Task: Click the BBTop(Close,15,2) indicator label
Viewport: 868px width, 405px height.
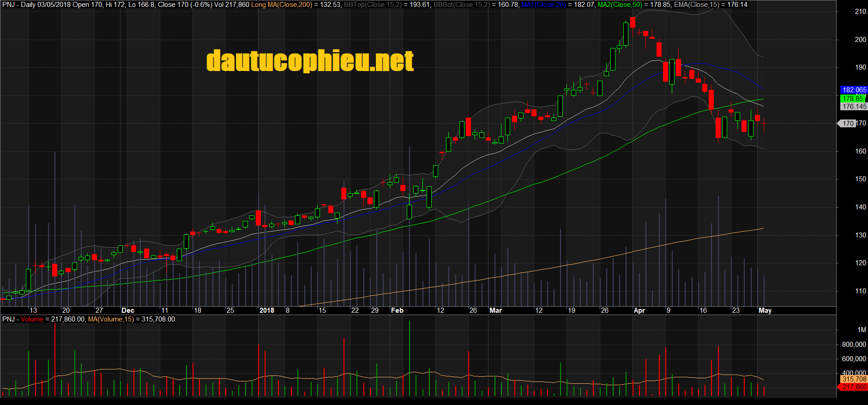Action: (373, 5)
